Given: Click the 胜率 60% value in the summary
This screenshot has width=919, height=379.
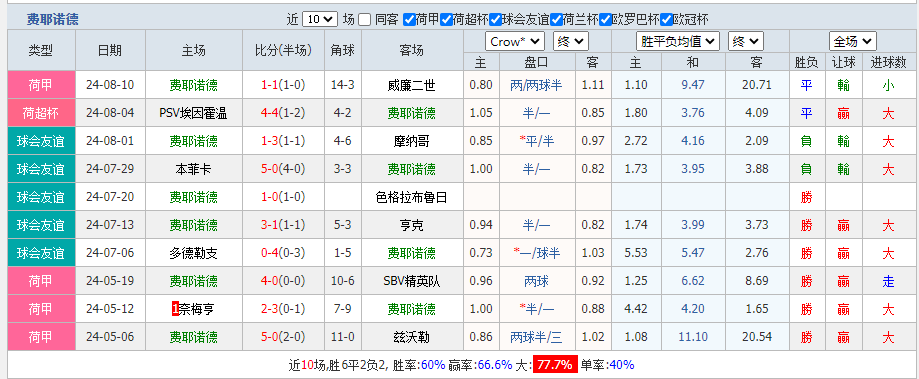Looking at the screenshot, I should [433, 365].
